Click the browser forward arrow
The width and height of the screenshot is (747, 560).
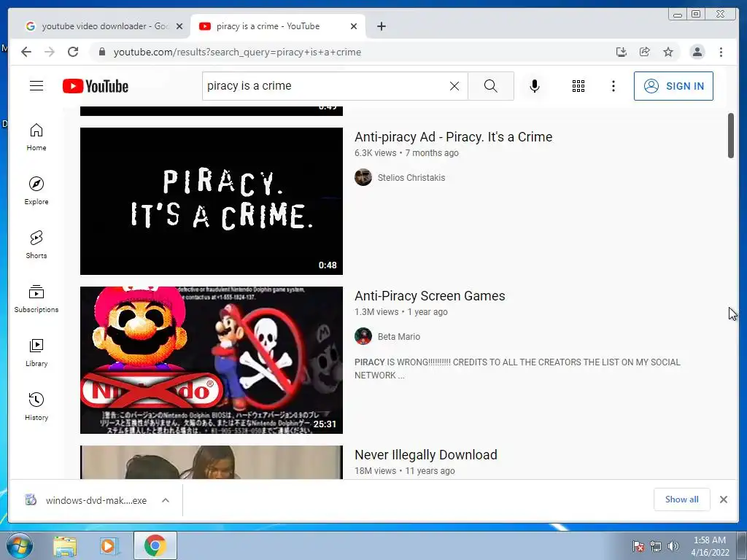click(x=50, y=52)
